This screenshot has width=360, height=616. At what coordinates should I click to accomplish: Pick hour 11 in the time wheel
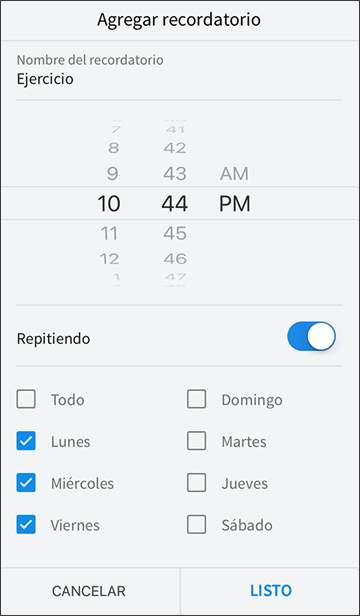[109, 234]
